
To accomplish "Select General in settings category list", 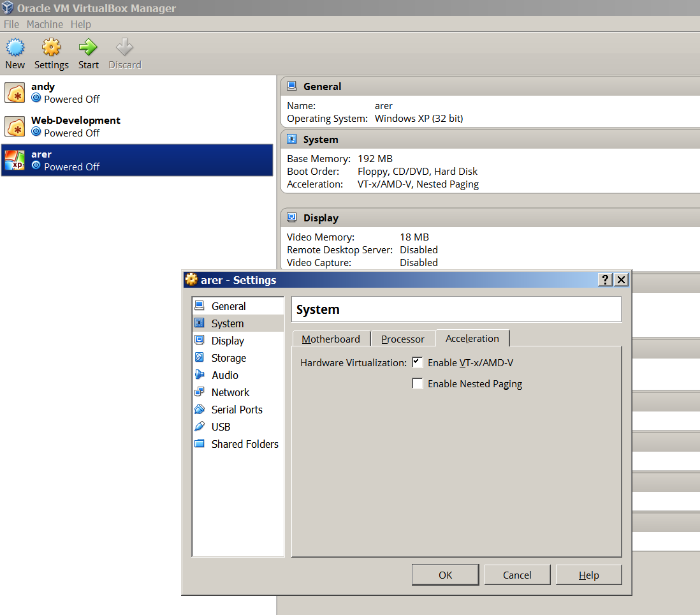I will (238, 306).
